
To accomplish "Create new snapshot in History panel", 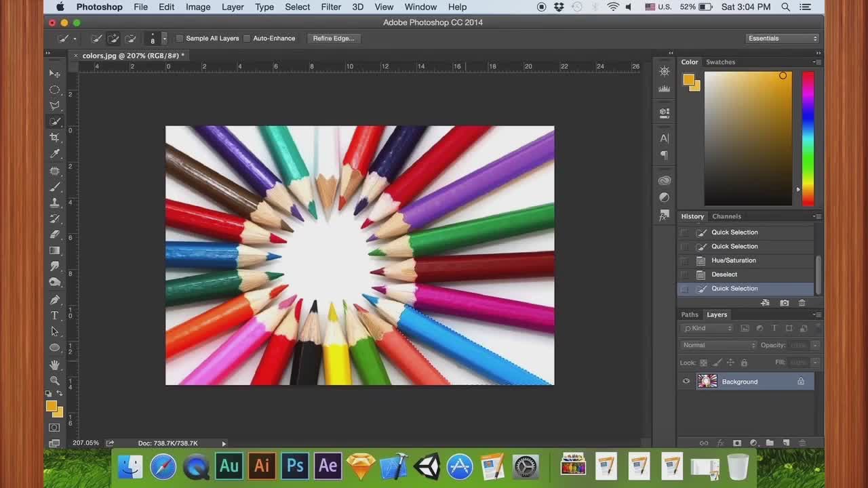I will pyautogui.click(x=785, y=303).
